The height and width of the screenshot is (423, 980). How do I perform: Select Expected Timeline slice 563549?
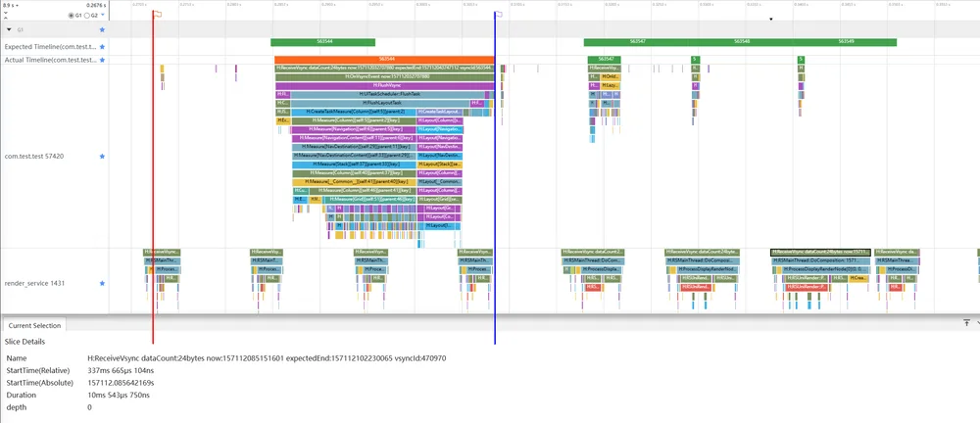click(x=845, y=42)
